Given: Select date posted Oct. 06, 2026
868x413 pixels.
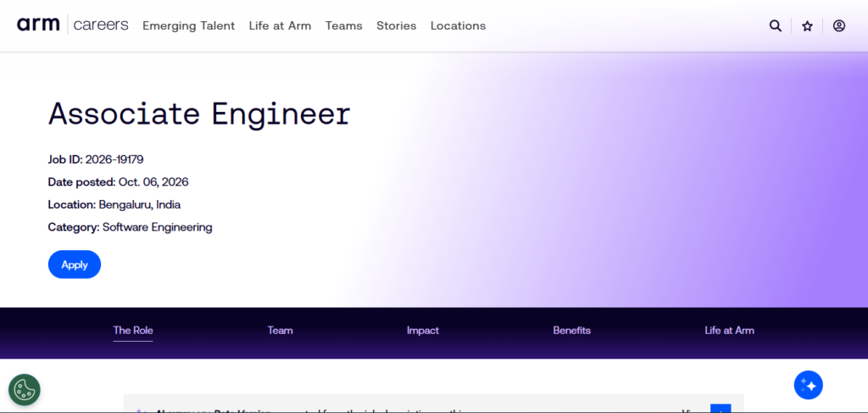Looking at the screenshot, I should (119, 181).
